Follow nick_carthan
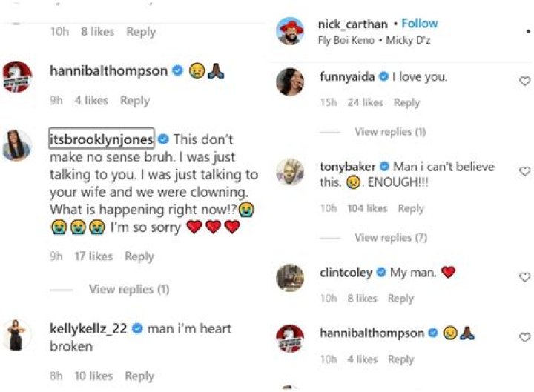The height and width of the screenshot is (392, 534). coord(420,24)
